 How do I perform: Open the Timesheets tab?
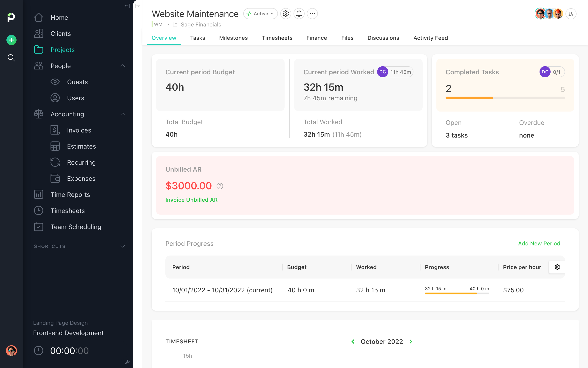pos(277,38)
